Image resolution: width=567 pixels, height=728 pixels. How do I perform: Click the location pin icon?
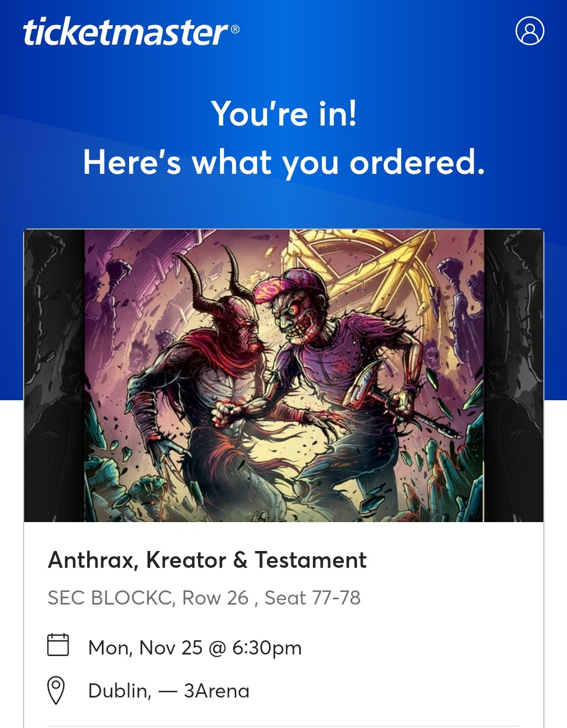56,690
